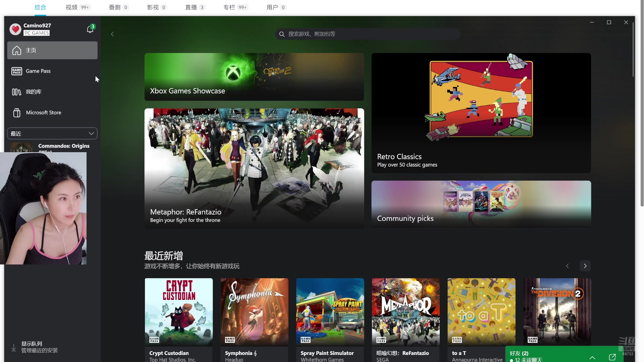The width and height of the screenshot is (644, 362).
Task: Click the Xbox app vertical scrollbar
Action: (x=633, y=49)
